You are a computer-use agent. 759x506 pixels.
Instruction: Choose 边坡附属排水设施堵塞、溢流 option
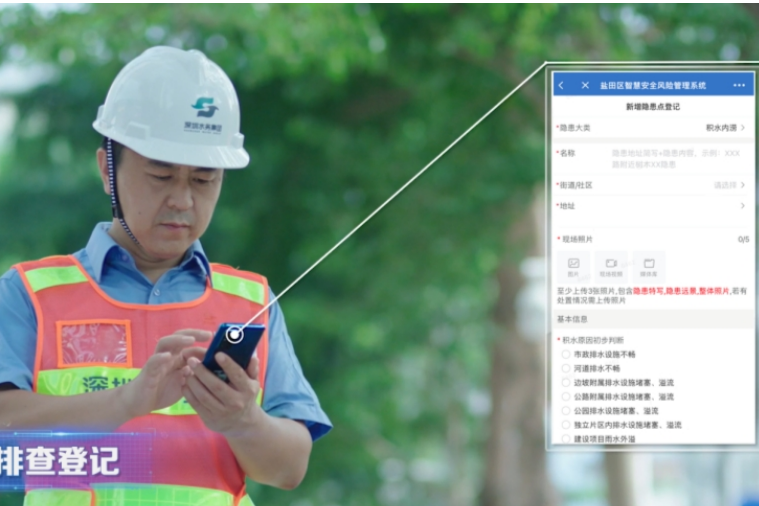[566, 382]
